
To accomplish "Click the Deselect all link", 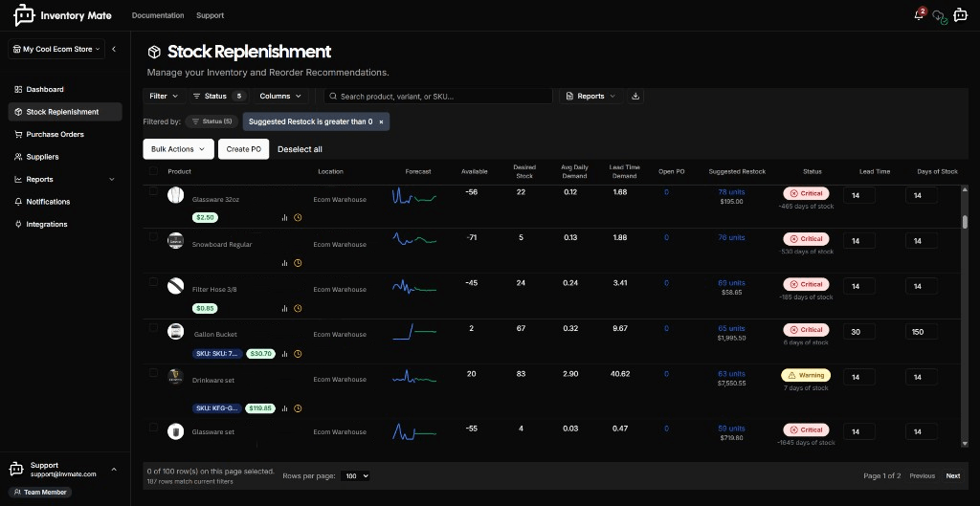I will [x=300, y=149].
